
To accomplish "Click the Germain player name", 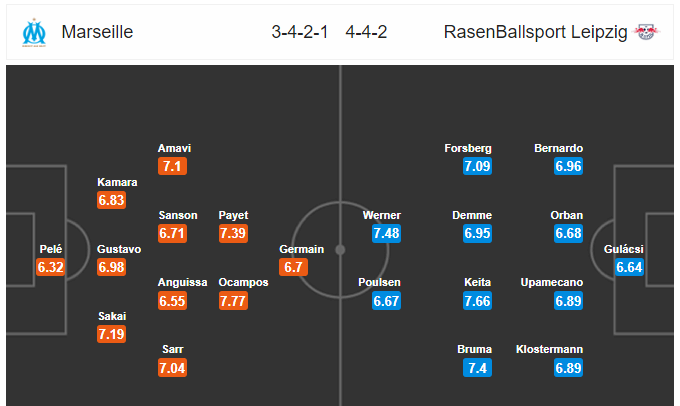I will click(301, 249).
